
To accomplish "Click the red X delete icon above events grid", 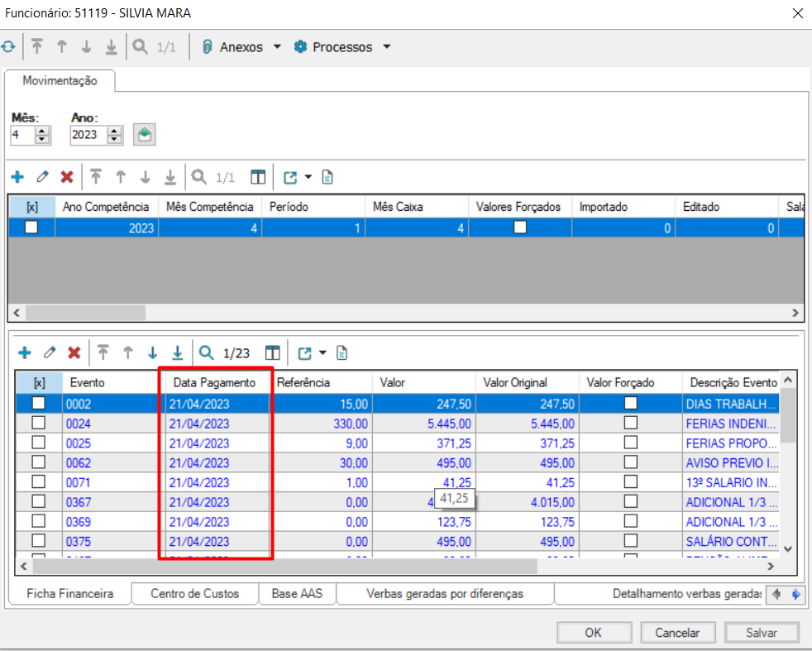I will click(74, 353).
